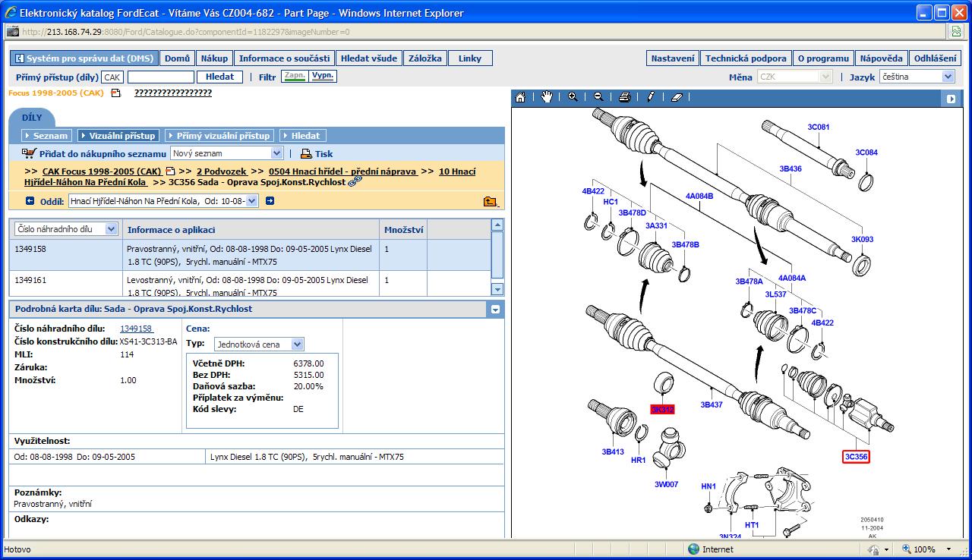Go to next section using right arrow
Screen dimensions: 972x560
pyautogui.click(x=270, y=201)
